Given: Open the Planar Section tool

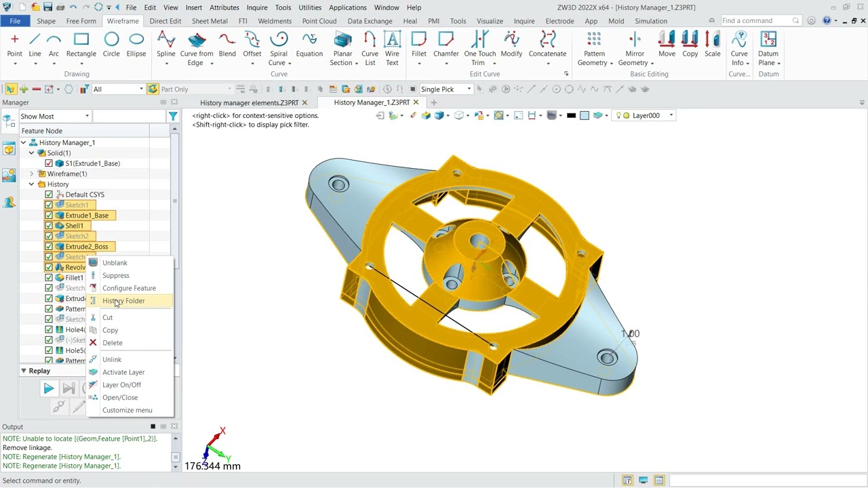Looking at the screenshot, I should (342, 49).
